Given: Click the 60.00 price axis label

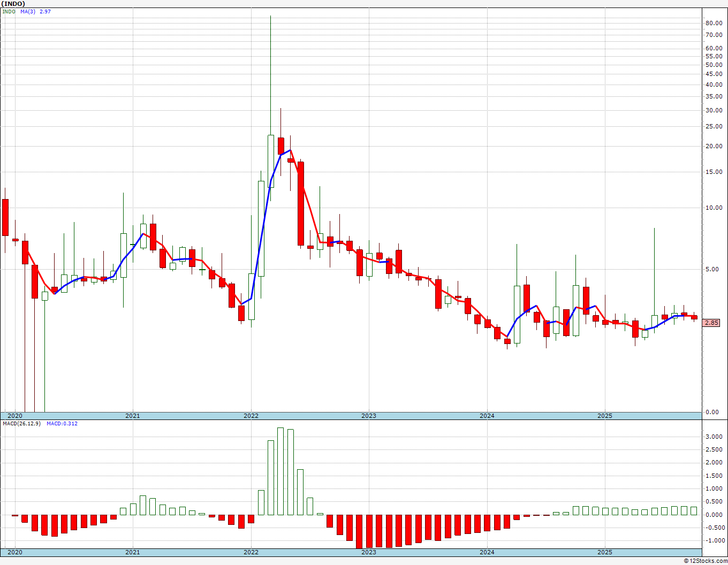Looking at the screenshot, I should coord(714,48).
